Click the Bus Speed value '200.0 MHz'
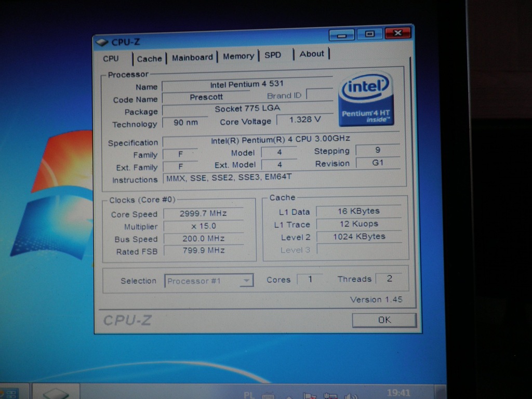Screen dimensions: 532x399 (204, 238)
